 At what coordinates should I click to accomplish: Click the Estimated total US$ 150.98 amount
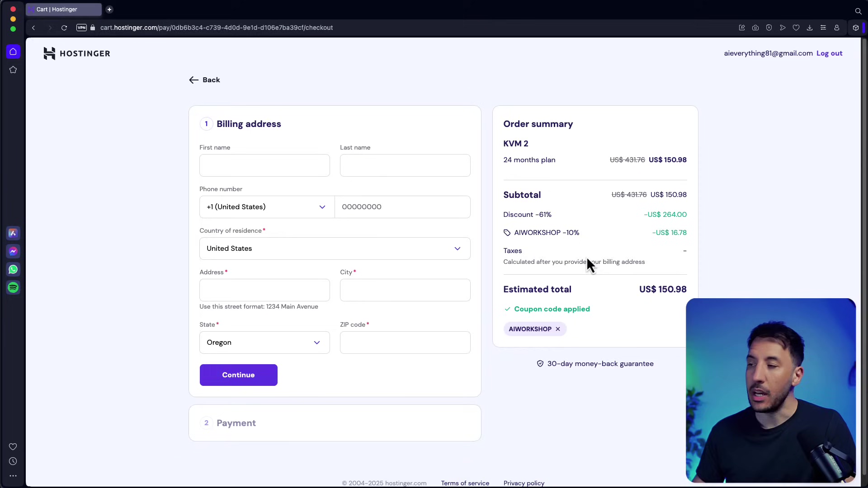click(663, 289)
